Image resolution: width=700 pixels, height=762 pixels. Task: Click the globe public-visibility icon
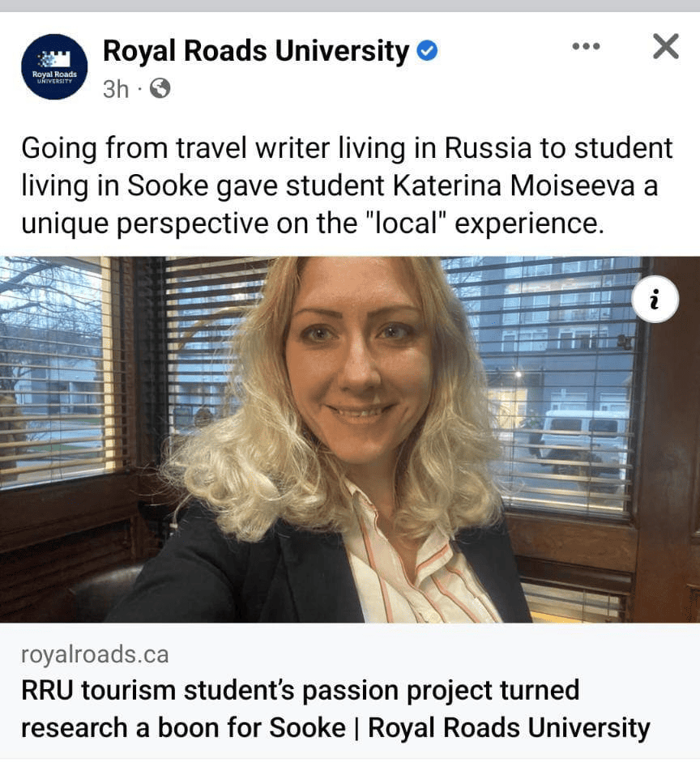click(160, 89)
